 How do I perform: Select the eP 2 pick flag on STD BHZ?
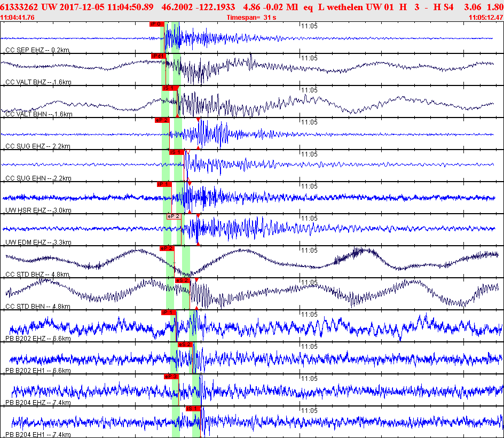[167, 248]
